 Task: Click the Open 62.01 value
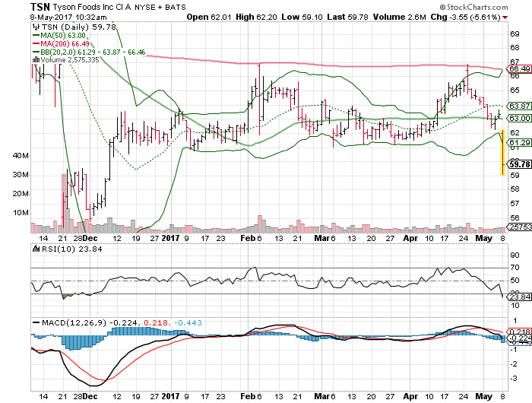pos(209,17)
